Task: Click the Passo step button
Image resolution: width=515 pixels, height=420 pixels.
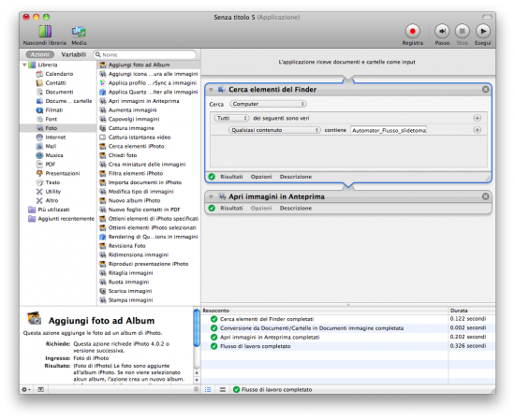Action: coord(442,32)
